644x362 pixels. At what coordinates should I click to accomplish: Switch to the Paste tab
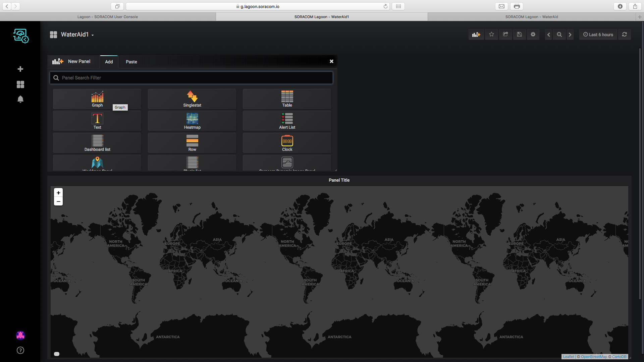pyautogui.click(x=131, y=62)
